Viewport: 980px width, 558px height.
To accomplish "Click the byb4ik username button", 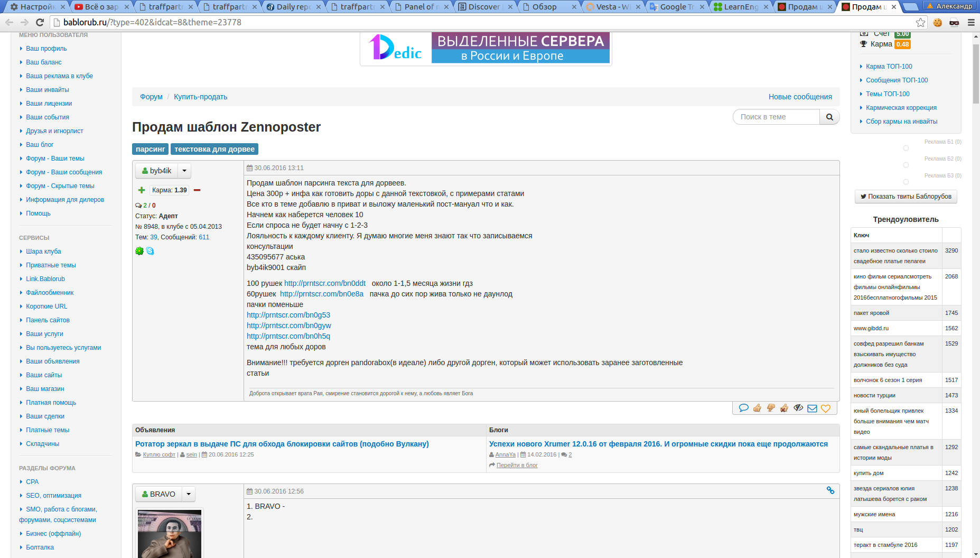I will click(156, 171).
